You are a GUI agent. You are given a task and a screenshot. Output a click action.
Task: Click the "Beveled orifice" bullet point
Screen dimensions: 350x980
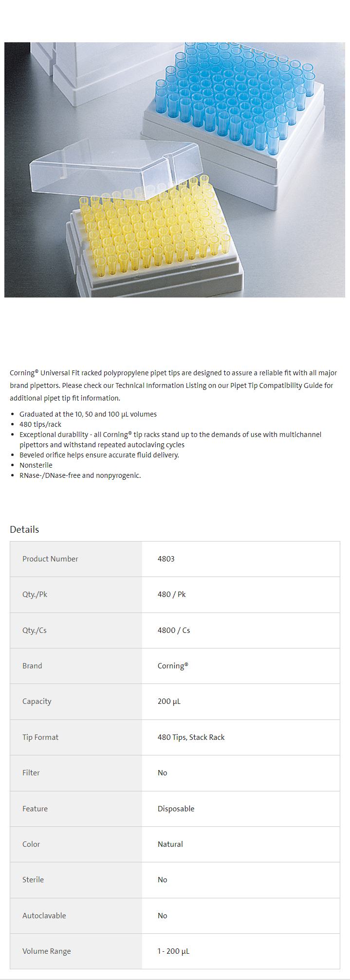[99, 455]
